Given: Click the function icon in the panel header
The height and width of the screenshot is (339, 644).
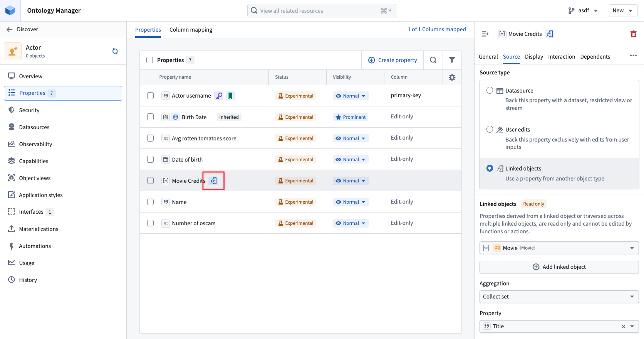Looking at the screenshot, I should (550, 34).
